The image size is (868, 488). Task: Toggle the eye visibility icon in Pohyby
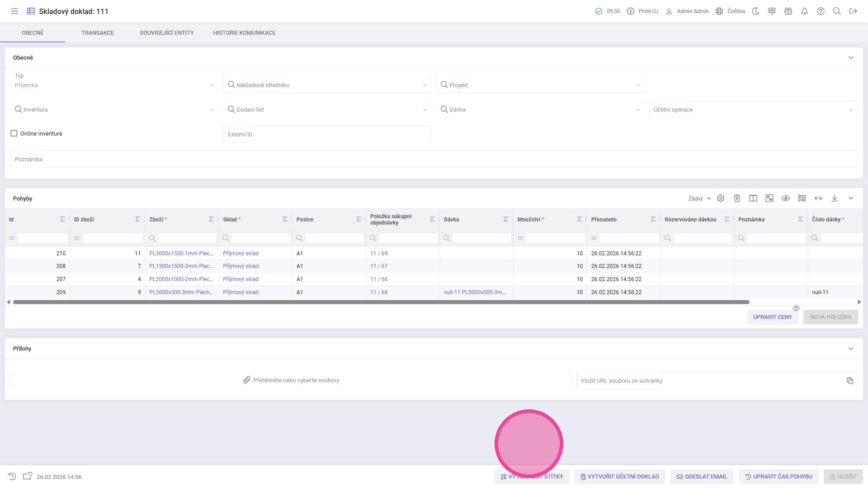[x=786, y=198]
